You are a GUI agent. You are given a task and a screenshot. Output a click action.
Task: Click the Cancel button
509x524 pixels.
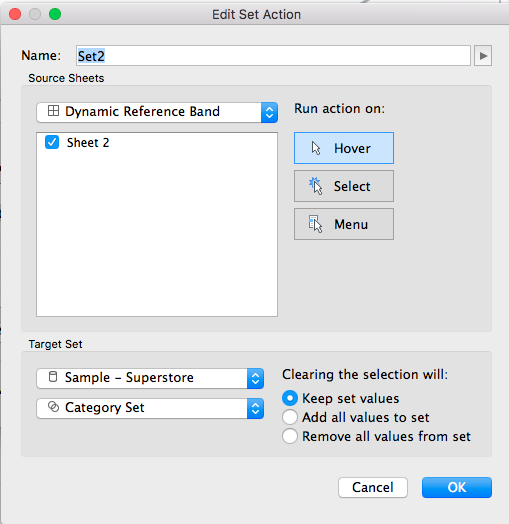pos(373,487)
